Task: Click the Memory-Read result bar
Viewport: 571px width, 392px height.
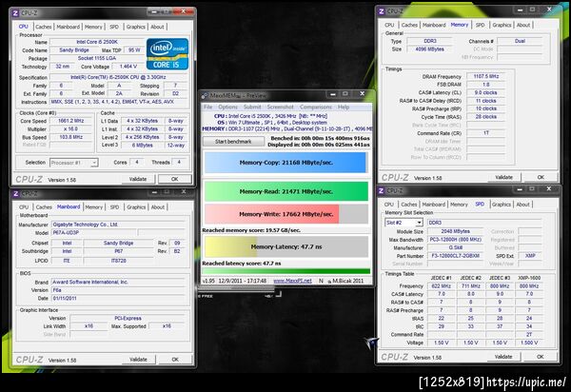Action: point(285,191)
